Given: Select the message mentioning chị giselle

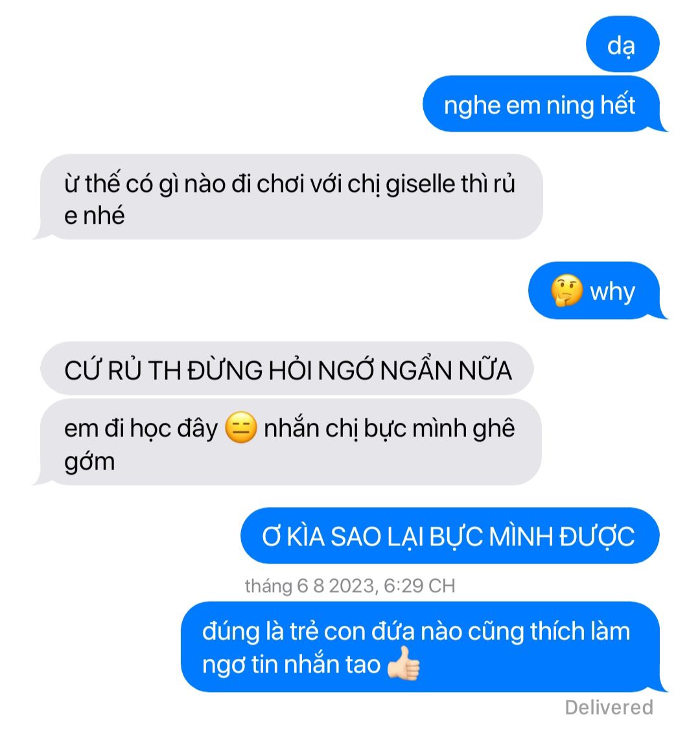Looking at the screenshot, I should (288, 197).
